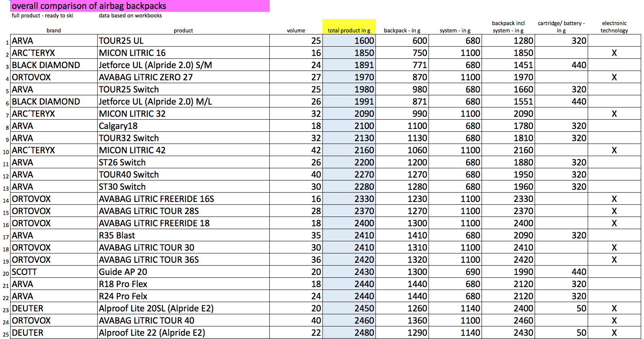The height and width of the screenshot is (339, 644).
Task: Click the 'brand' column header
Action: pyautogui.click(x=53, y=30)
